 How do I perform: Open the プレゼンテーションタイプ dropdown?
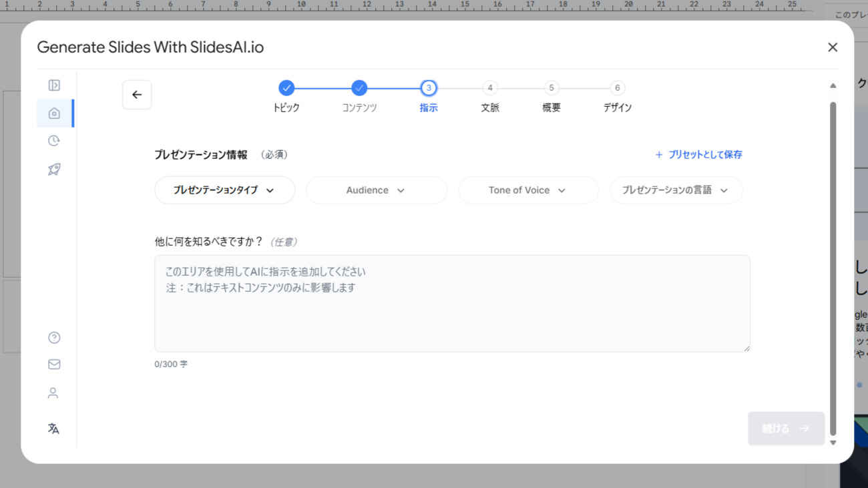pyautogui.click(x=224, y=190)
